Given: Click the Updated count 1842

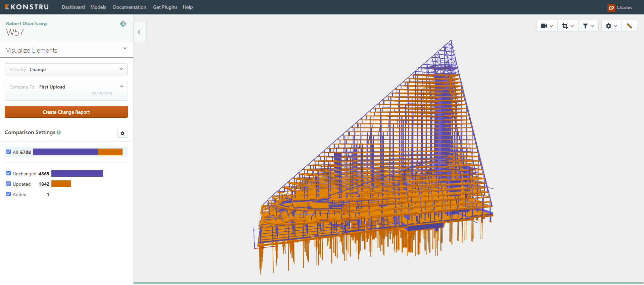Looking at the screenshot, I should [x=44, y=184].
